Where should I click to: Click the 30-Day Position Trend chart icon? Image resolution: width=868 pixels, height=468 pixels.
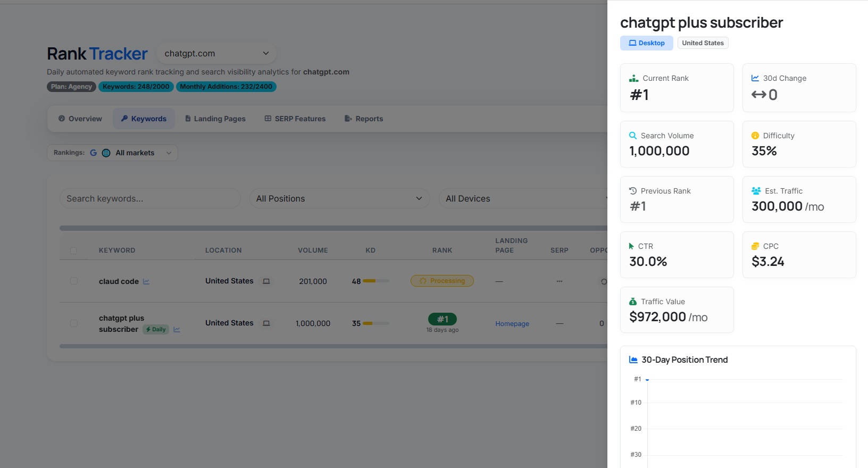tap(633, 360)
